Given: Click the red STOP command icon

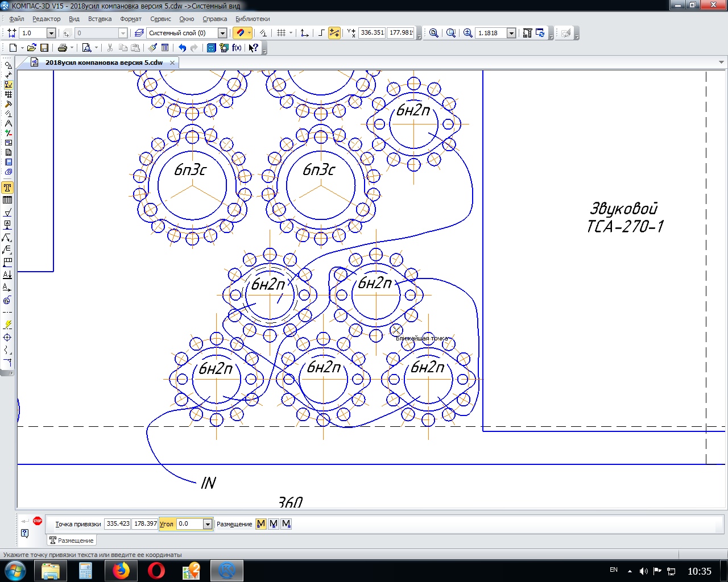Looking at the screenshot, I should 38,521.
